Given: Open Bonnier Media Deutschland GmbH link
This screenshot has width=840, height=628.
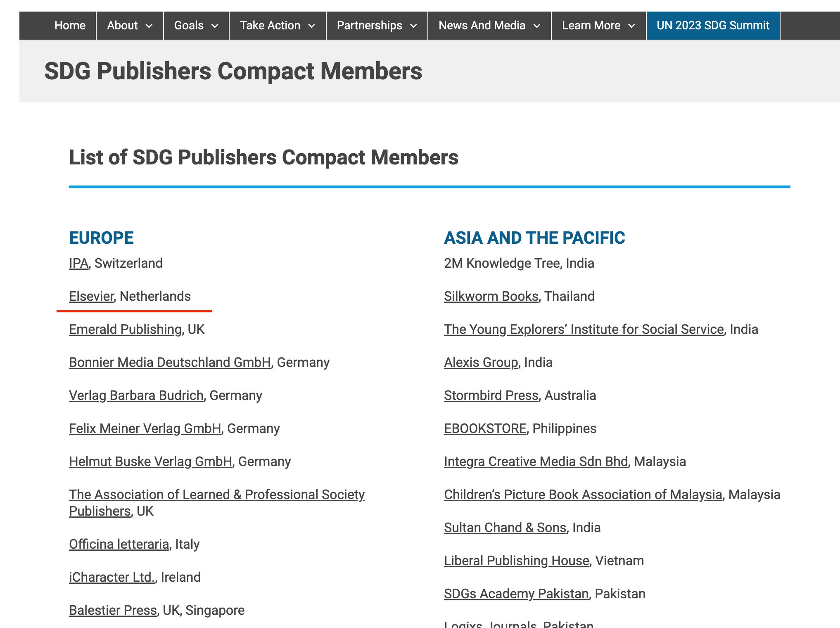Looking at the screenshot, I should 170,362.
